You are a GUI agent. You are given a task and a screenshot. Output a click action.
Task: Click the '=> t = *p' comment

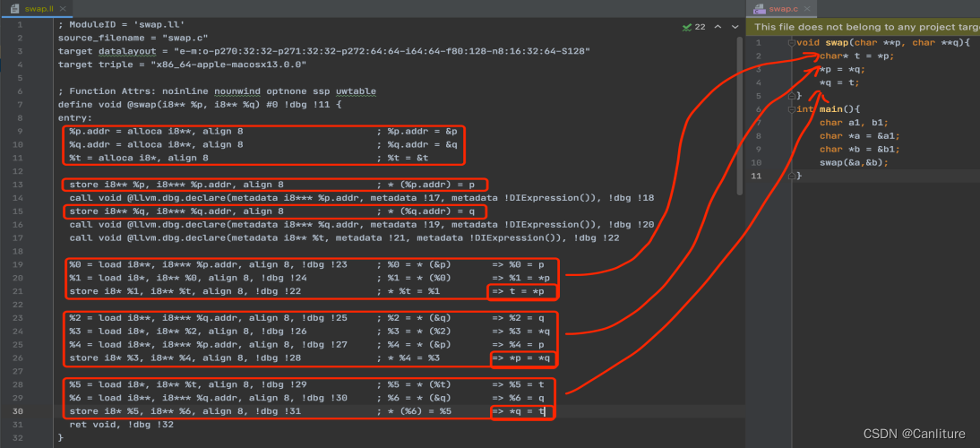point(518,291)
